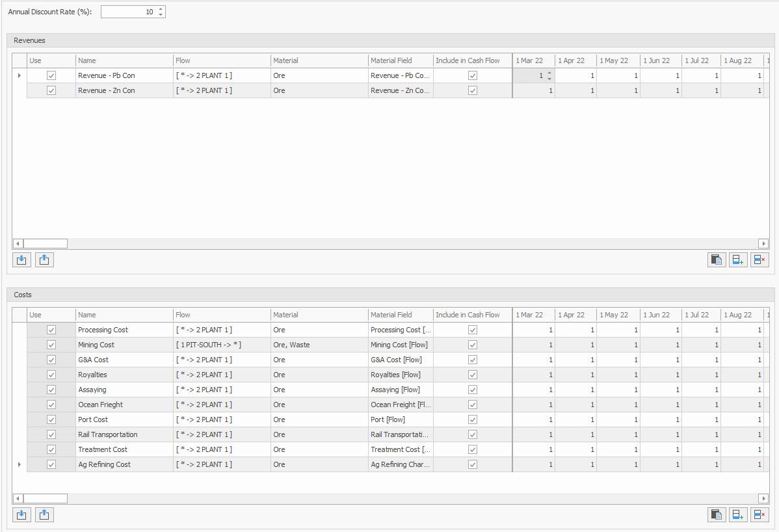
Task: Toggle Include in Cash Flow for Royalties
Action: (x=473, y=375)
